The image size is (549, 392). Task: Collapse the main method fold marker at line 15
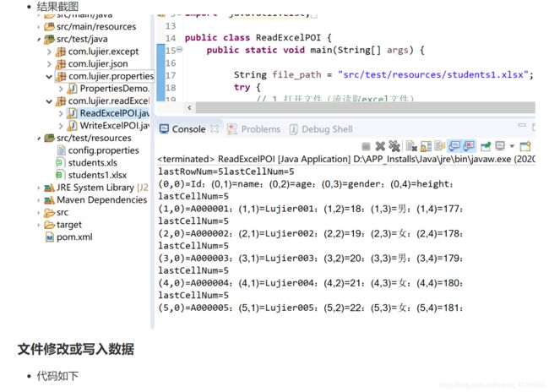coord(179,49)
